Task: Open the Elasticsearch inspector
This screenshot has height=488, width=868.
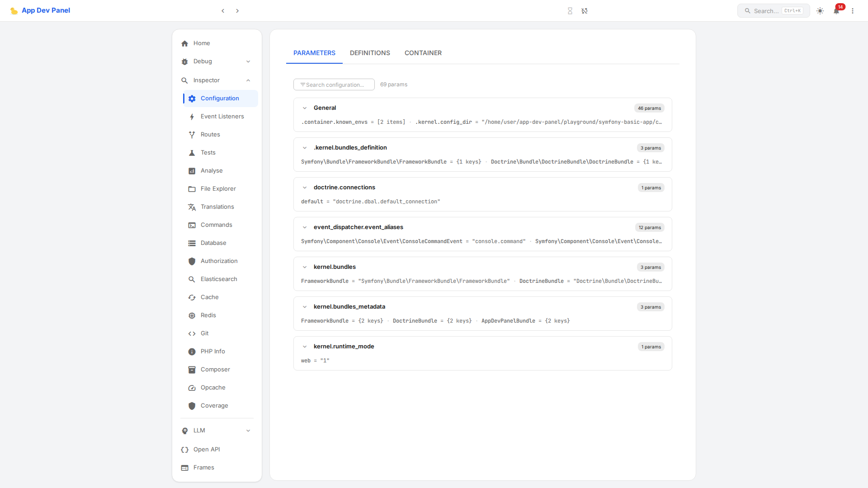Action: 218,279
